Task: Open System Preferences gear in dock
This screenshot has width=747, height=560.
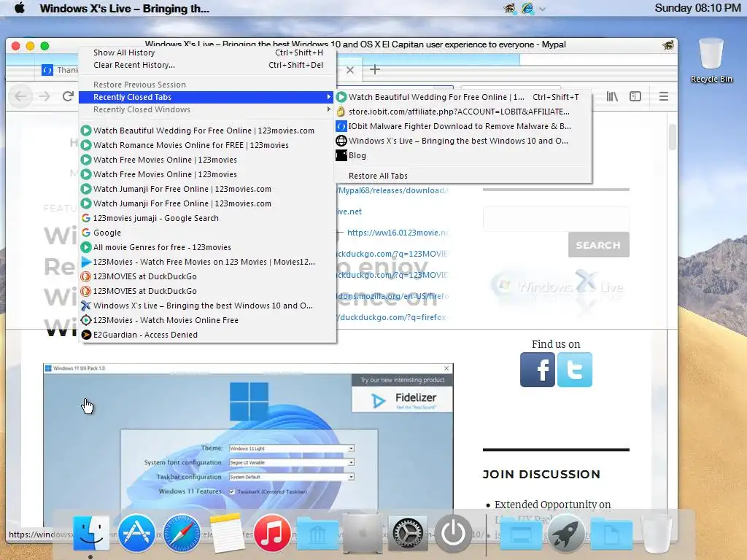Action: point(408,533)
